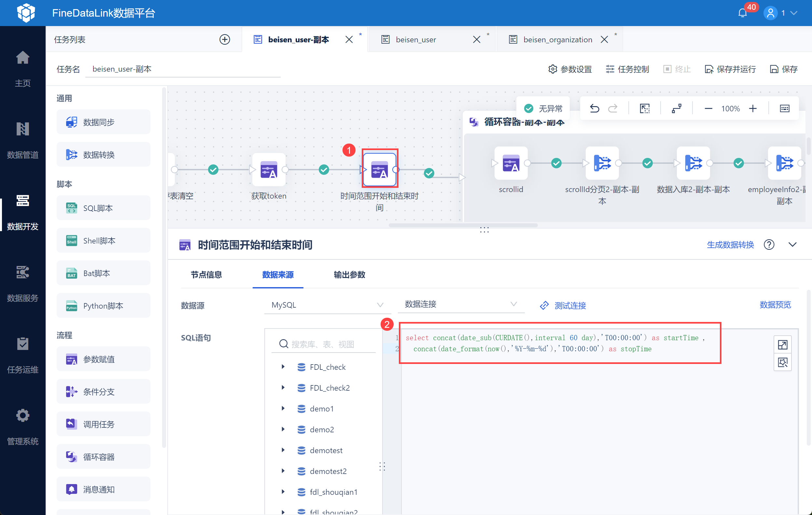
Task: Click the zoom in plus icon
Action: click(753, 109)
